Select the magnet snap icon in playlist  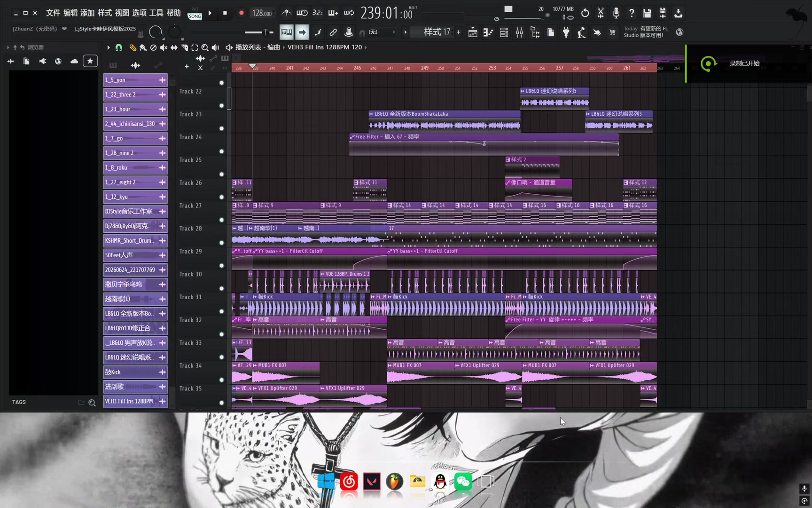(119, 48)
